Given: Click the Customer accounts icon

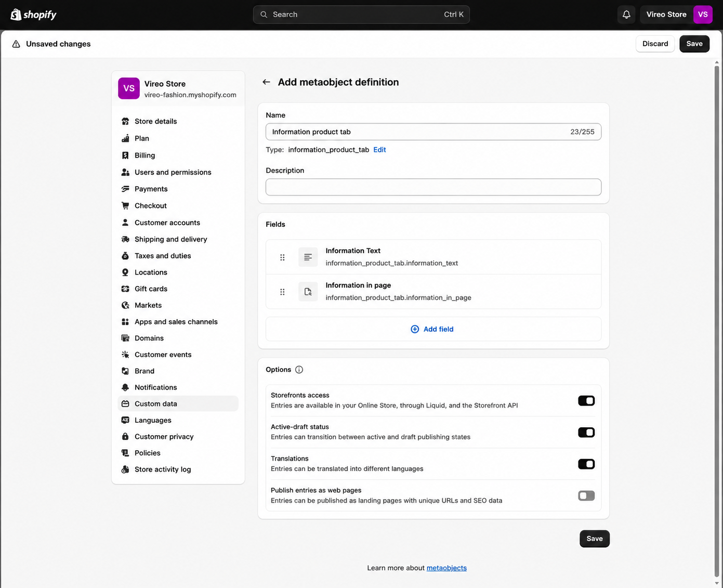Looking at the screenshot, I should 125,223.
